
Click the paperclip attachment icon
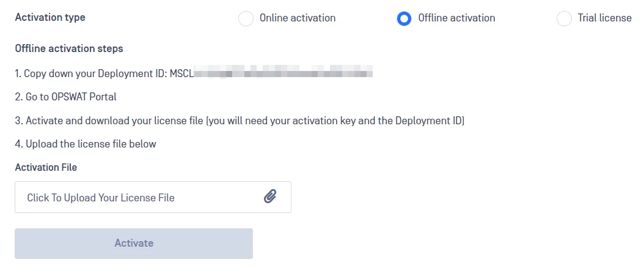[x=270, y=197]
